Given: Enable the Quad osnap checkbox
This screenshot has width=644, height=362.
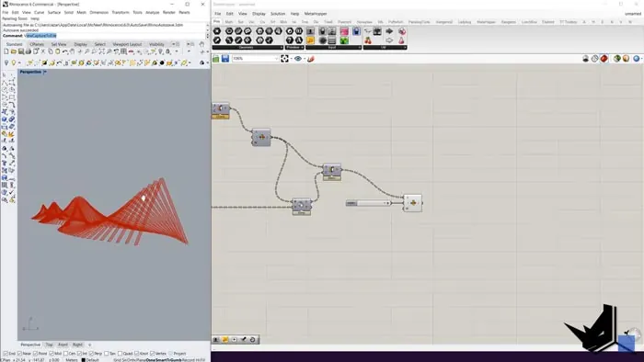Looking at the screenshot, I should pos(120,354).
